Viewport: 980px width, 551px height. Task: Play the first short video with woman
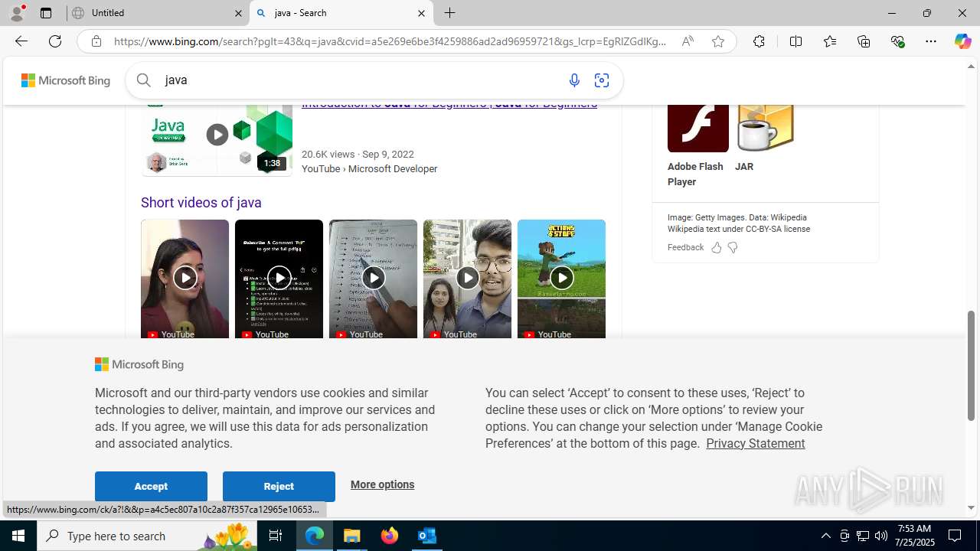pos(185,279)
